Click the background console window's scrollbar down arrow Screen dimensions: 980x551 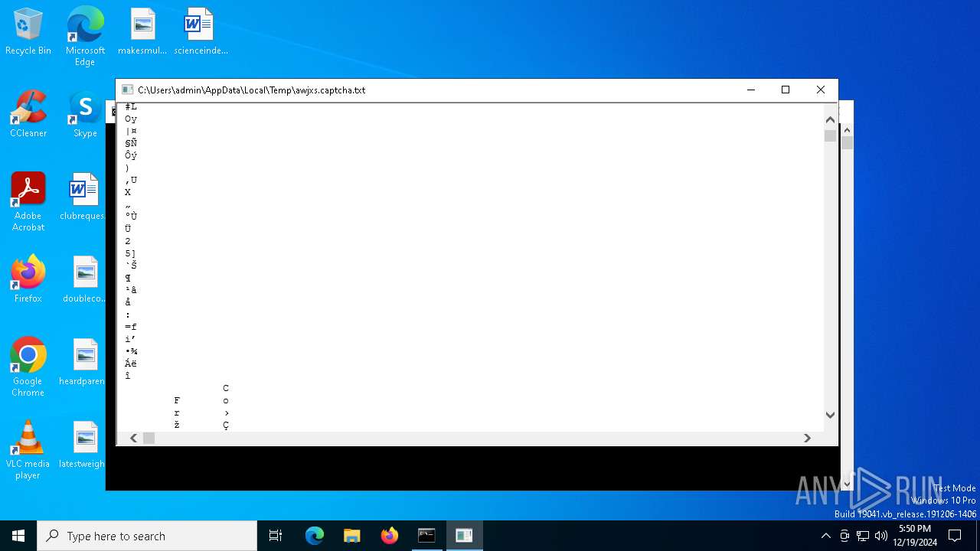(x=847, y=484)
